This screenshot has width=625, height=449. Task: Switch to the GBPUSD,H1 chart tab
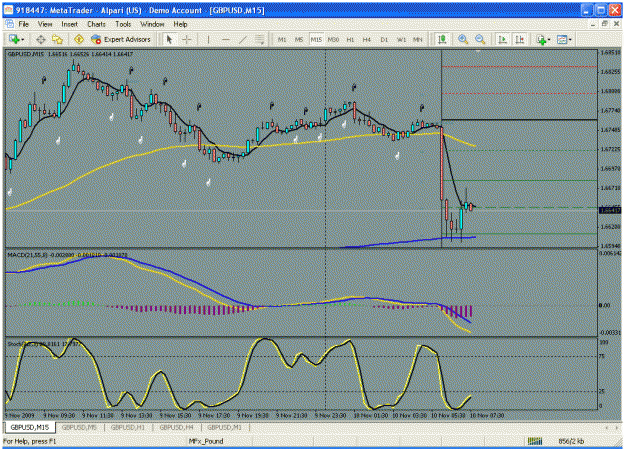pos(128,427)
